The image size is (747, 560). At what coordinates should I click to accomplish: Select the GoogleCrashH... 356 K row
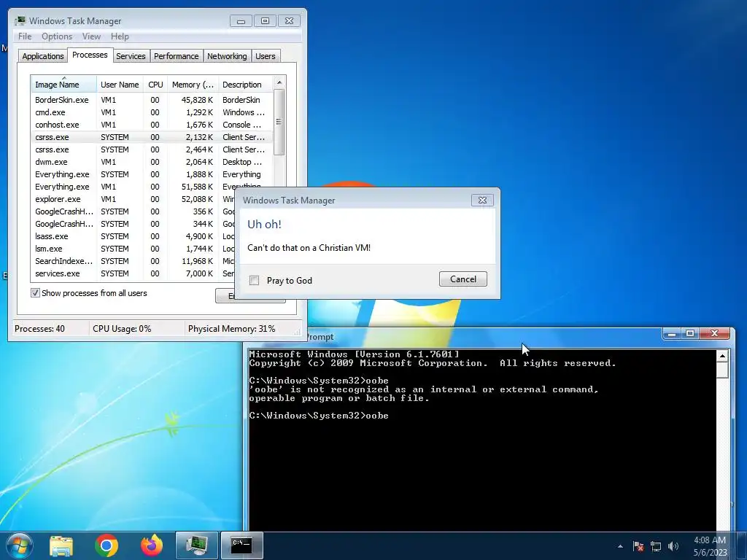click(x=133, y=211)
